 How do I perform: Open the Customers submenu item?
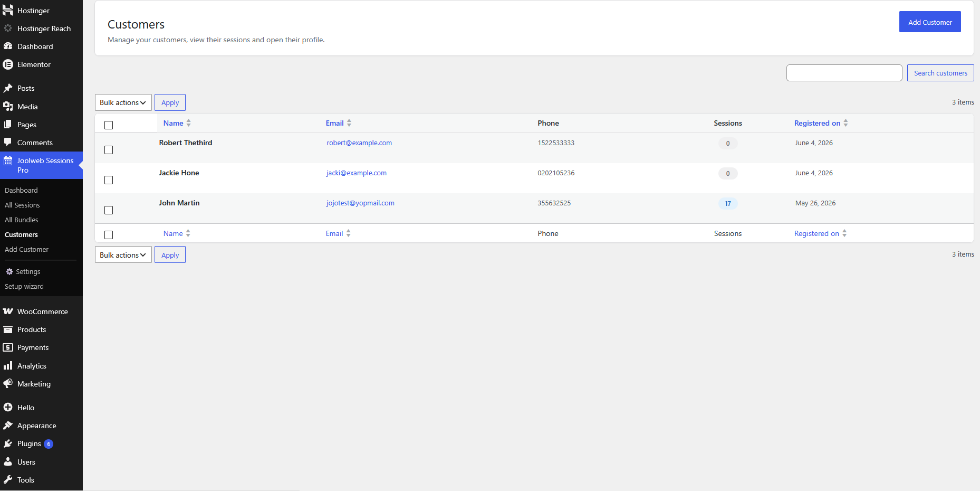(x=21, y=234)
